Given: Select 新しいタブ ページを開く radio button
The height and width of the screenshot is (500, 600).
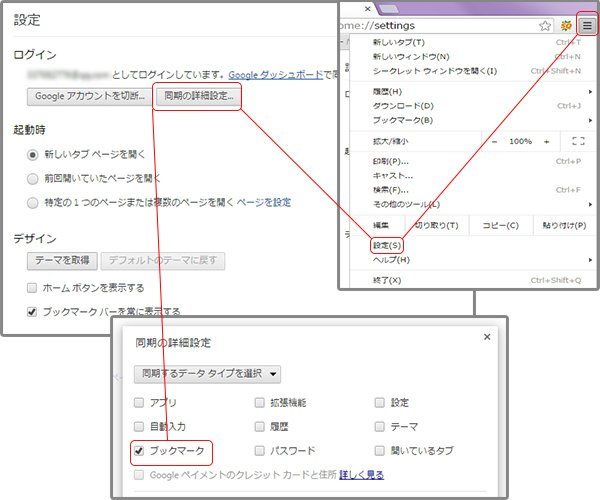Looking at the screenshot, I should click(33, 155).
